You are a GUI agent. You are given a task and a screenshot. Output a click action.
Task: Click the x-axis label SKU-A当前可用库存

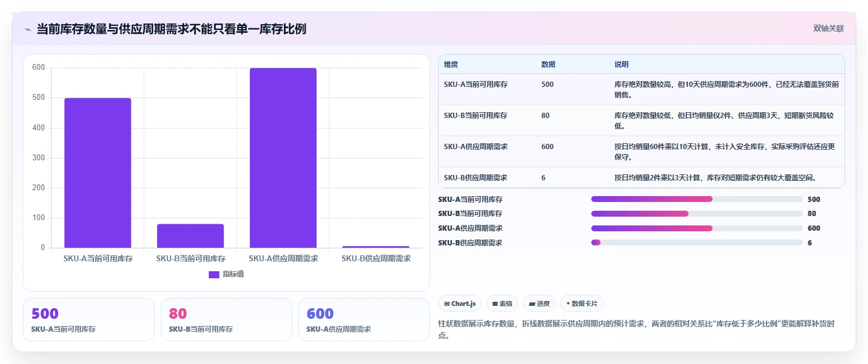[98, 258]
